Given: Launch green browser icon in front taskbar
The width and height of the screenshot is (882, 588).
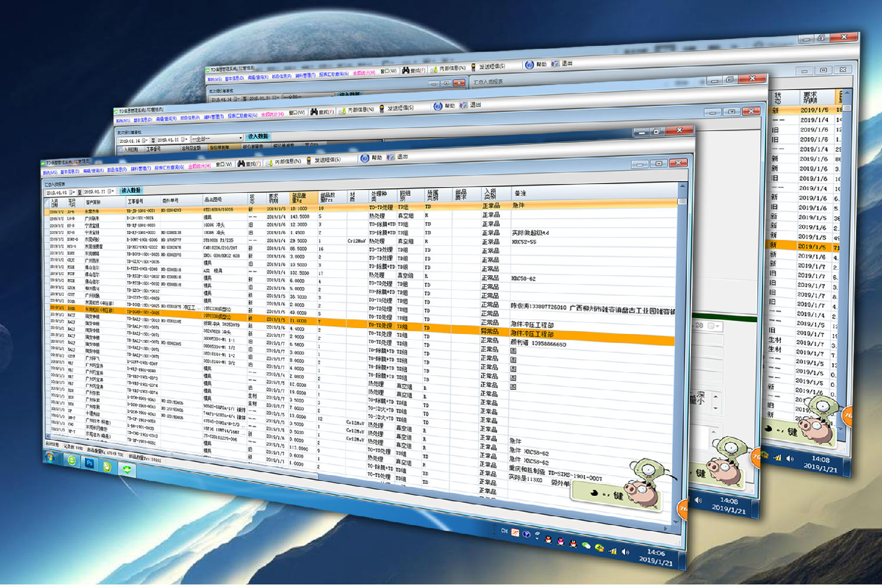Looking at the screenshot, I should [72, 460].
